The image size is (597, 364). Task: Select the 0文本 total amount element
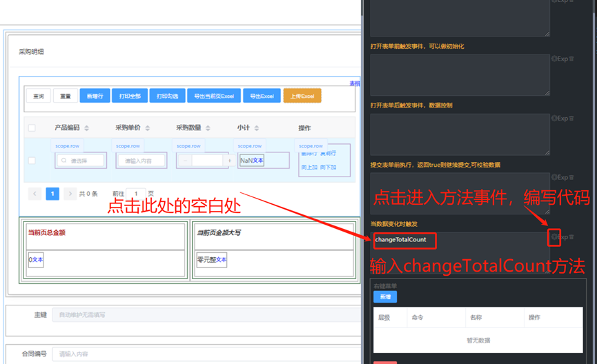pyautogui.click(x=36, y=260)
